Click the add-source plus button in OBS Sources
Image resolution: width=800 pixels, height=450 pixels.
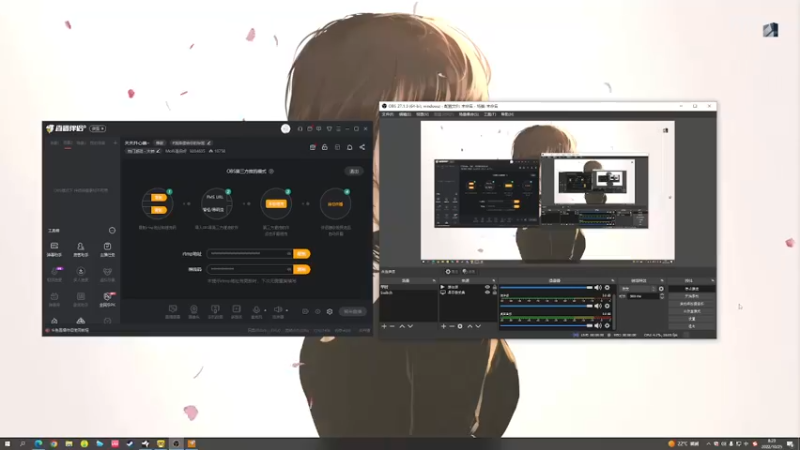pyautogui.click(x=443, y=326)
